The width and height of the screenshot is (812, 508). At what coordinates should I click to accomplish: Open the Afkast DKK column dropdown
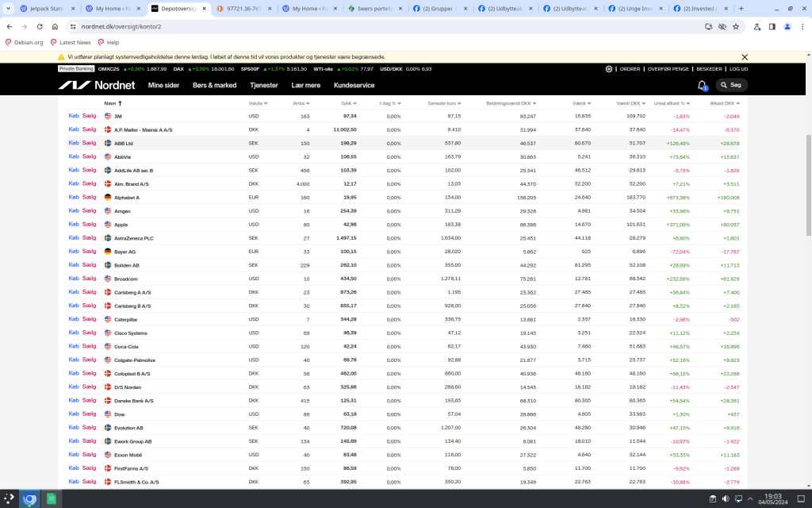(x=724, y=103)
